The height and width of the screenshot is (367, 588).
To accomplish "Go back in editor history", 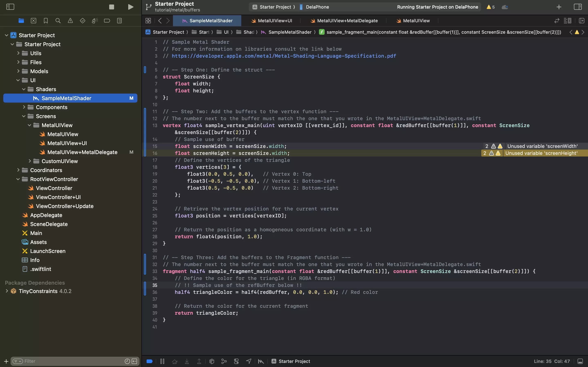I will [160, 21].
